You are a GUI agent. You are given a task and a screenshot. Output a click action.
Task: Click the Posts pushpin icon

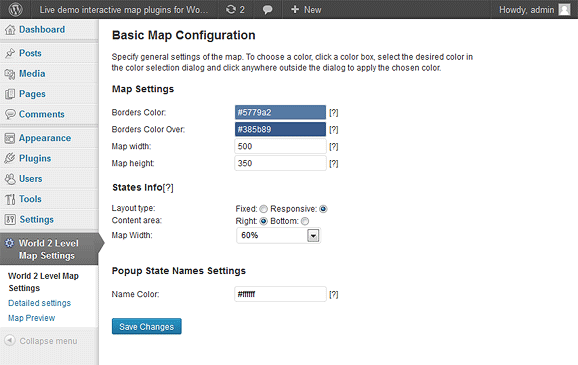click(10, 53)
